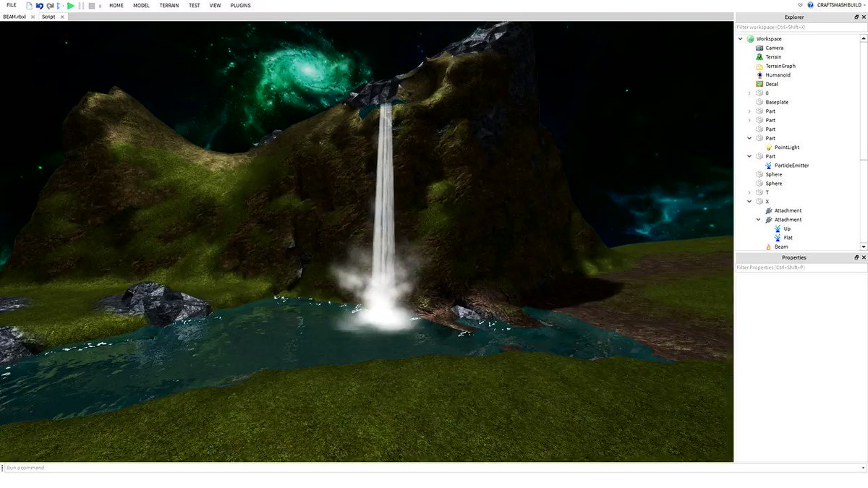This screenshot has height=488, width=868.
Task: Open the FILE menu
Action: [x=11, y=5]
